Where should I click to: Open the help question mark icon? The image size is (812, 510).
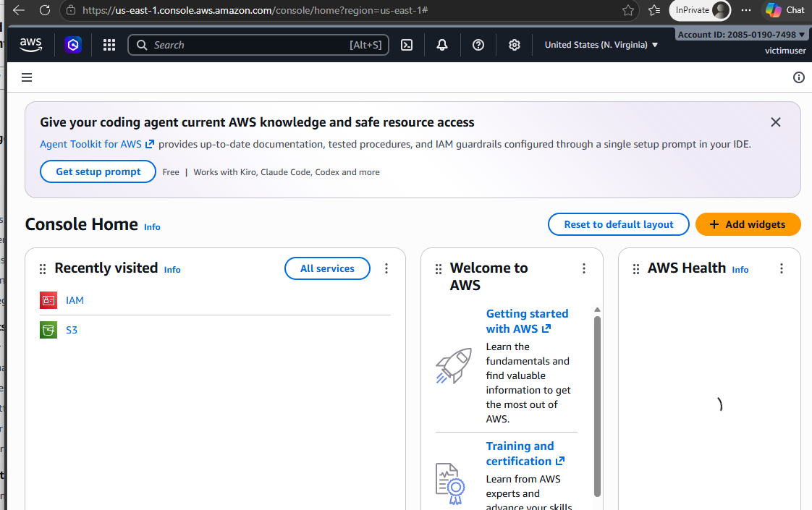pos(478,45)
